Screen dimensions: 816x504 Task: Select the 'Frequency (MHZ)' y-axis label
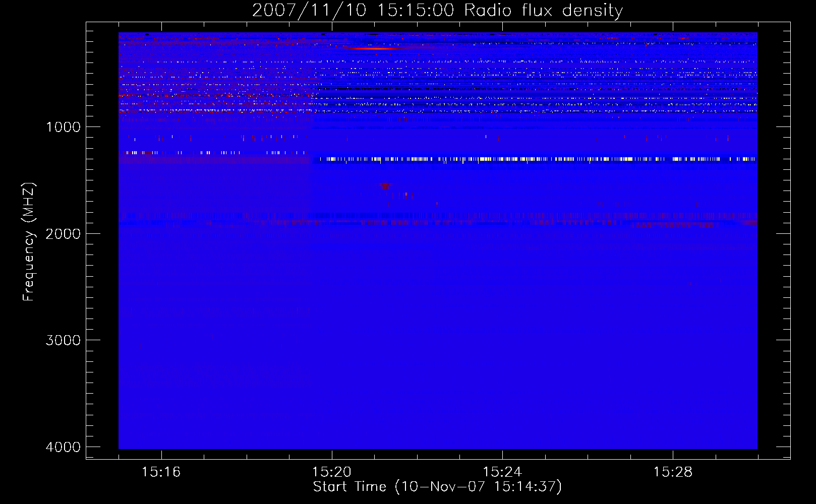[x=29, y=242]
